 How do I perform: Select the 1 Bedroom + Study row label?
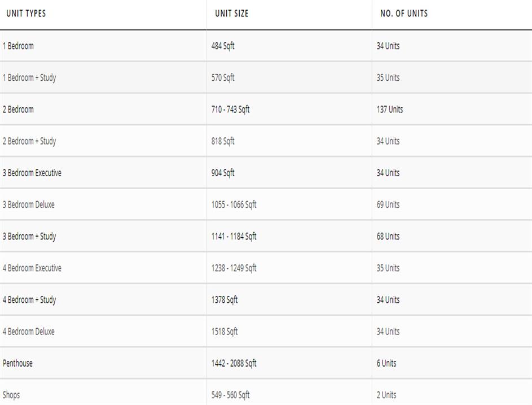pyautogui.click(x=29, y=78)
